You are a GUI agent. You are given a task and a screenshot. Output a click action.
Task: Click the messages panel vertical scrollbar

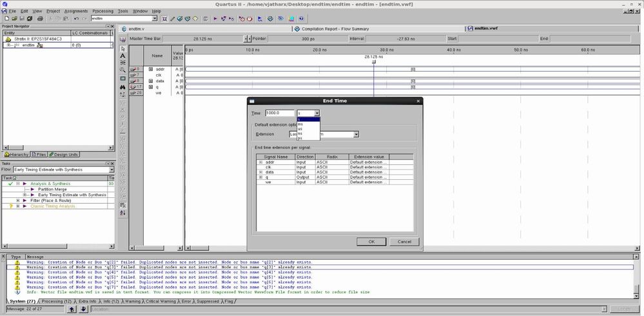[636, 275]
